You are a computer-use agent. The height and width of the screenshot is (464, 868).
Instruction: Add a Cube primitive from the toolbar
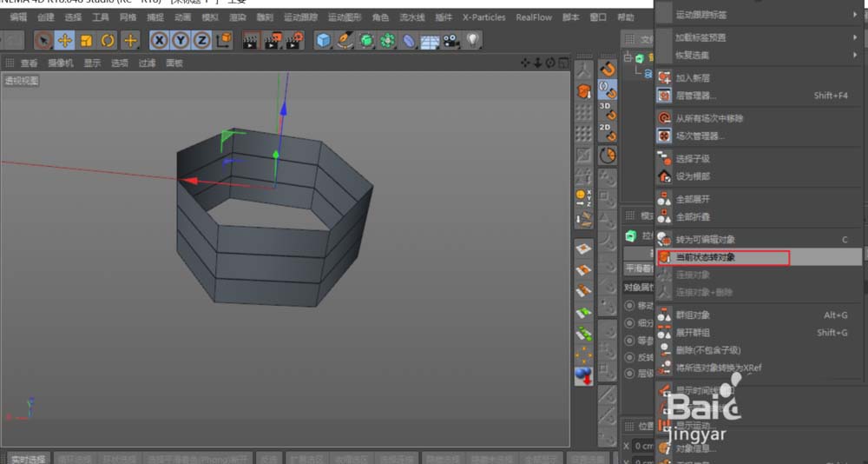(x=323, y=40)
